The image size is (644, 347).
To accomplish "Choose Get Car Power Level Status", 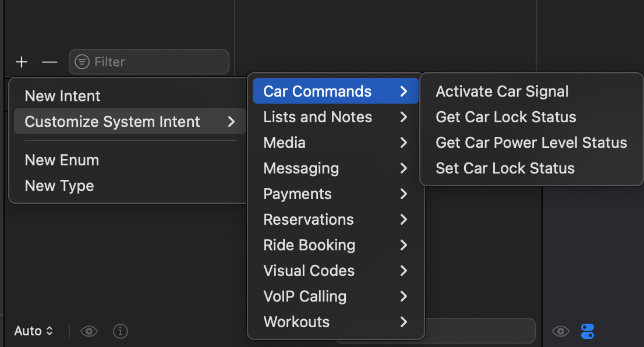I will click(x=531, y=143).
